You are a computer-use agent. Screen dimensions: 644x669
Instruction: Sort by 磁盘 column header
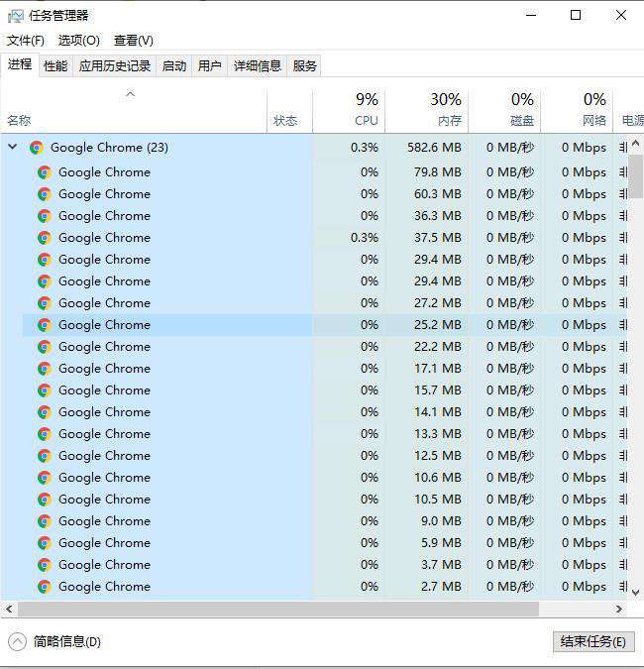click(504, 110)
